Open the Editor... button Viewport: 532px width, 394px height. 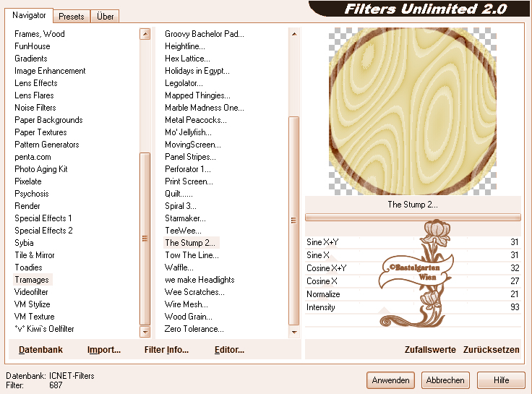pyautogui.click(x=229, y=350)
